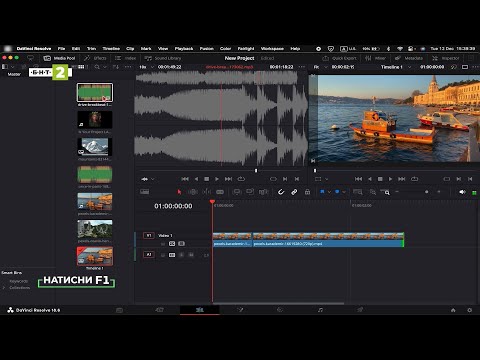480x360 pixels.
Task: Open the blue flag color dropdown
Action: [329, 192]
